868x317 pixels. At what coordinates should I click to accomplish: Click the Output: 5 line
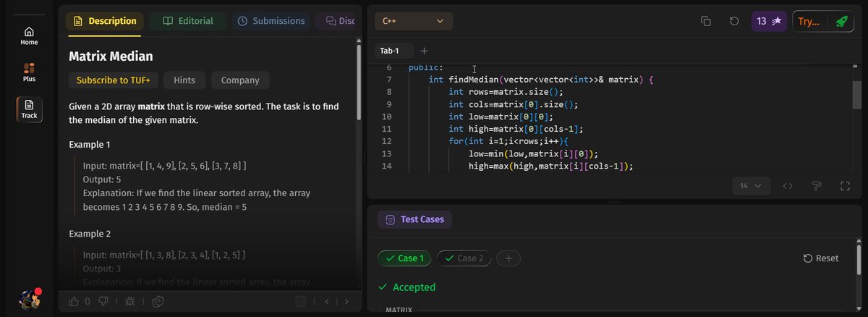point(102,179)
